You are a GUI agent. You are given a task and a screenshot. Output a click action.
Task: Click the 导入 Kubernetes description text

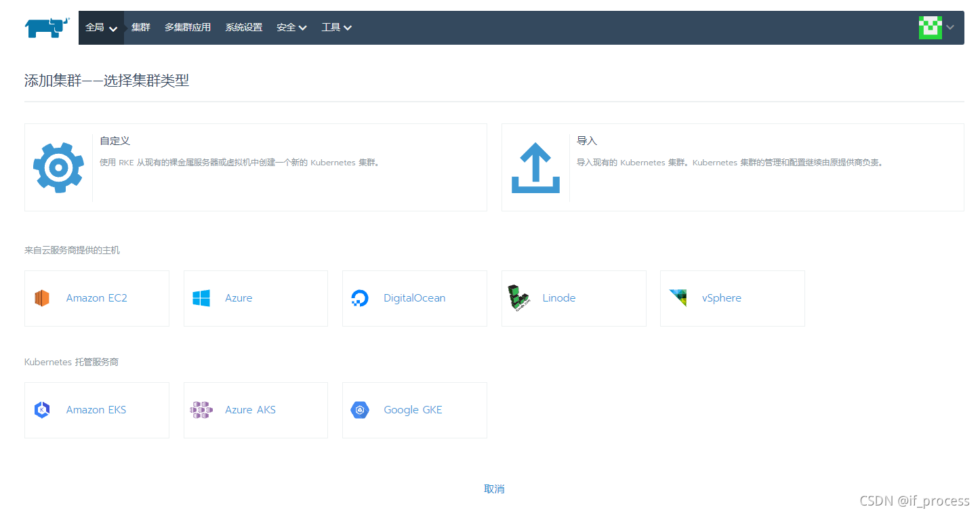(x=731, y=163)
